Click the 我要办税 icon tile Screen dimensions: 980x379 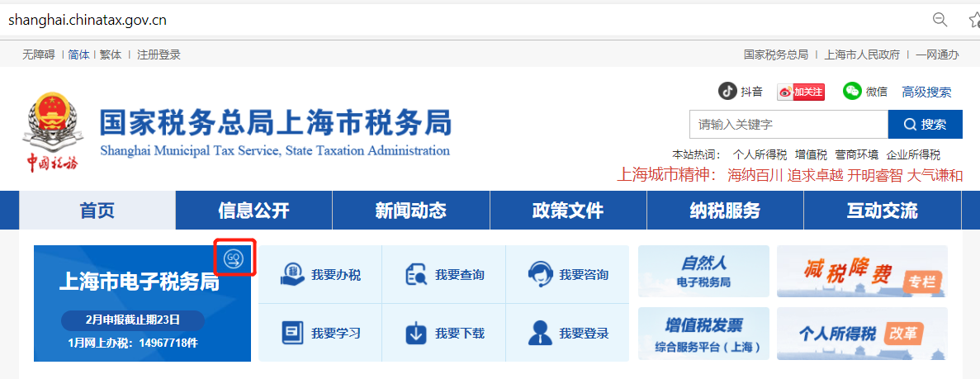pos(292,274)
